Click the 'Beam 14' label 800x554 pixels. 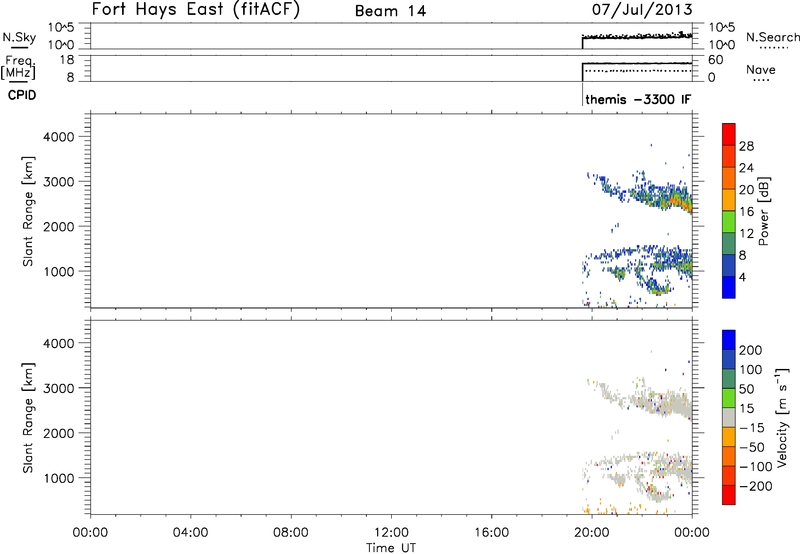(x=390, y=11)
